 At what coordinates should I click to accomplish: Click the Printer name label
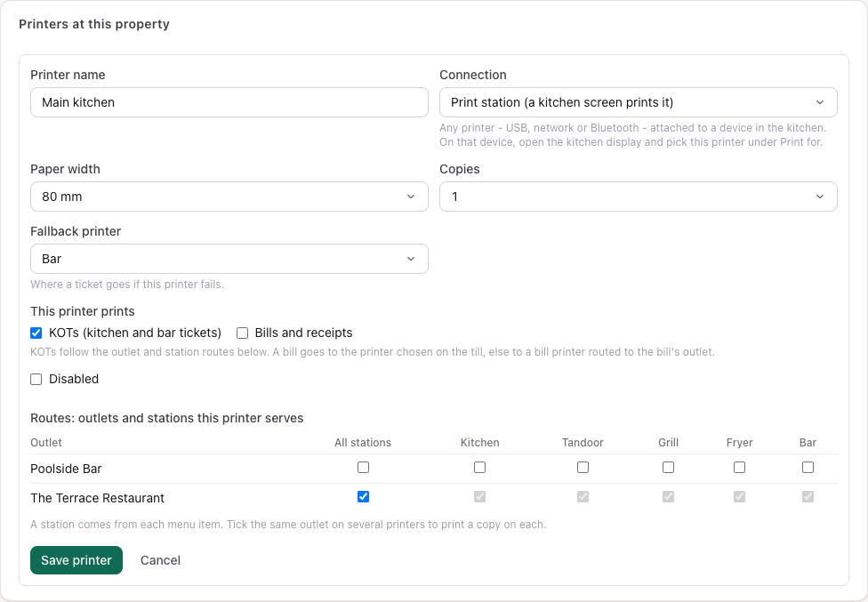(68, 75)
